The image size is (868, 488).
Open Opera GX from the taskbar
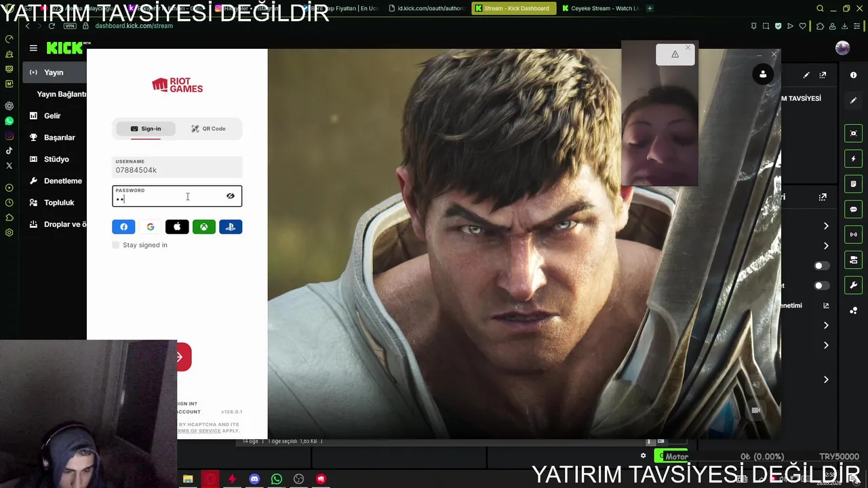(210, 479)
